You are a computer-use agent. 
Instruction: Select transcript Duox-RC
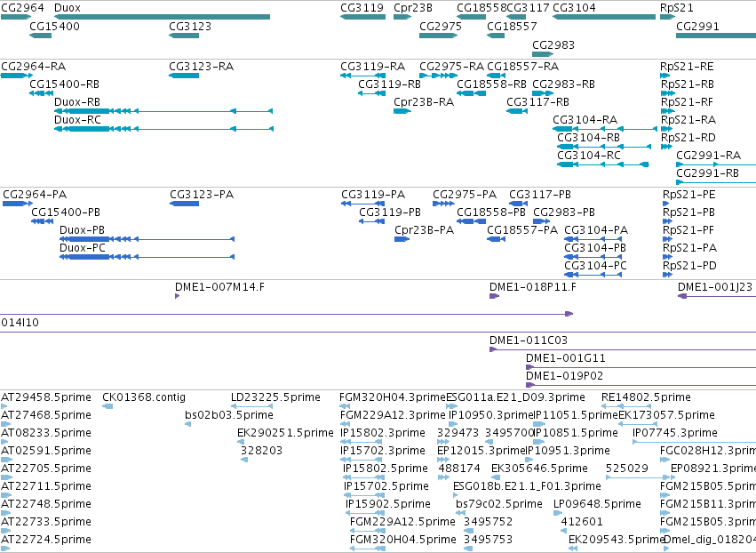[77, 120]
